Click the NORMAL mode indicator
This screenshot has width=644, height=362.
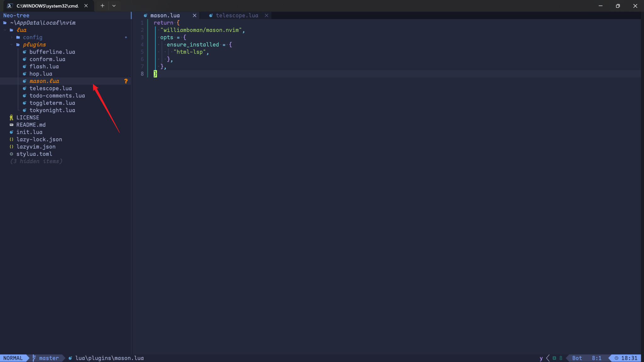13,358
